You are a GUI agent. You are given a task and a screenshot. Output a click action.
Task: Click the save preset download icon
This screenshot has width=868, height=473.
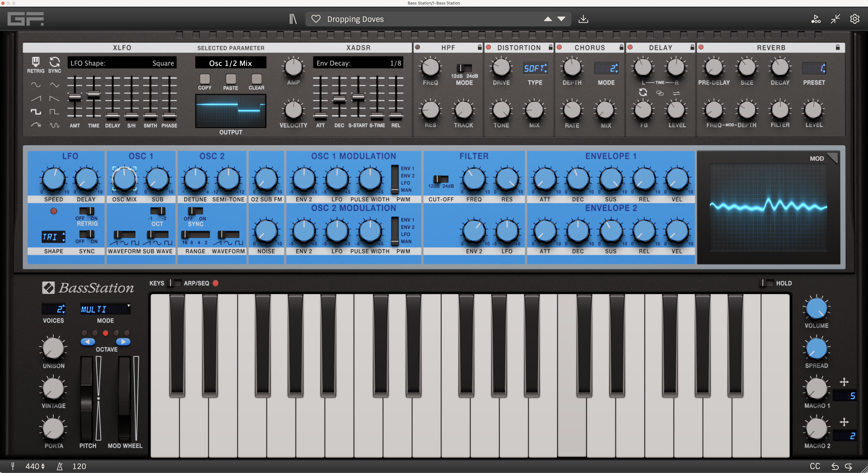583,19
